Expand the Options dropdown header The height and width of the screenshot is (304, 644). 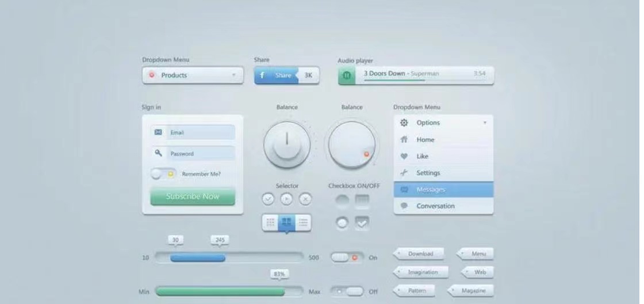443,123
